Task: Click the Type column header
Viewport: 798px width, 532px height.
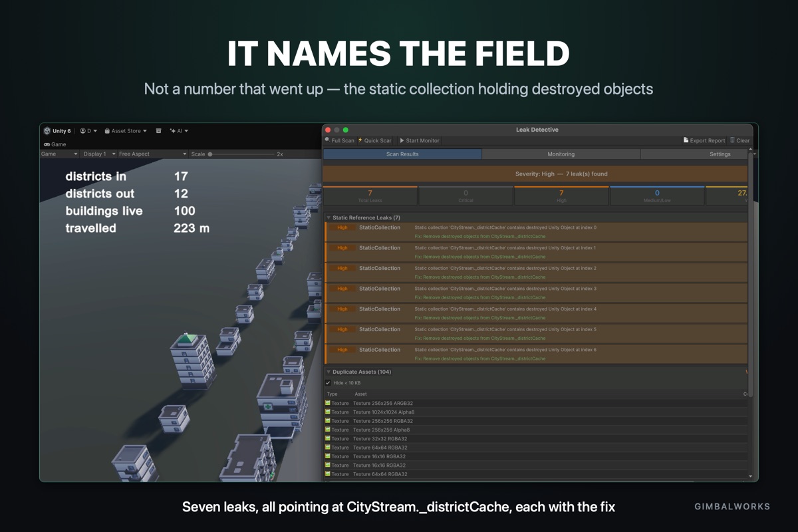Action: click(x=332, y=394)
